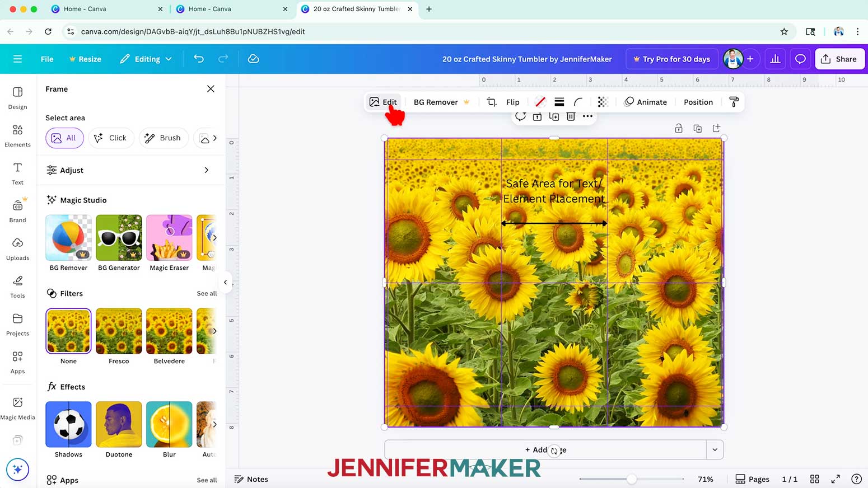
Task: Click the Share button
Action: [839, 59]
